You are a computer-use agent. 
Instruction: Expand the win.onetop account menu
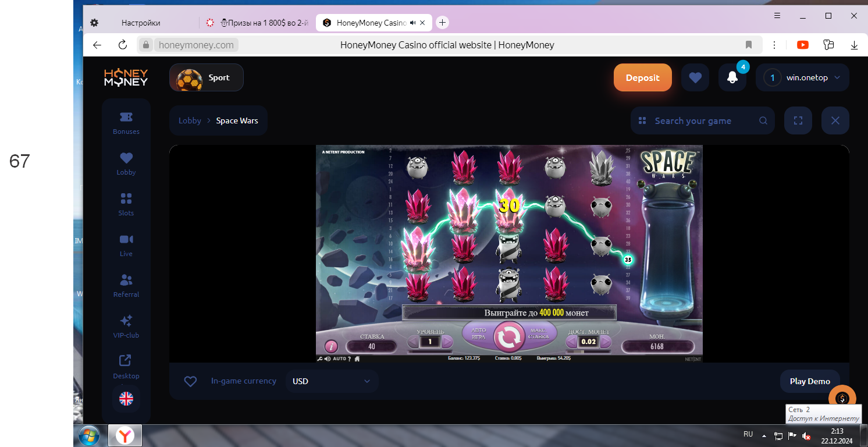802,77
